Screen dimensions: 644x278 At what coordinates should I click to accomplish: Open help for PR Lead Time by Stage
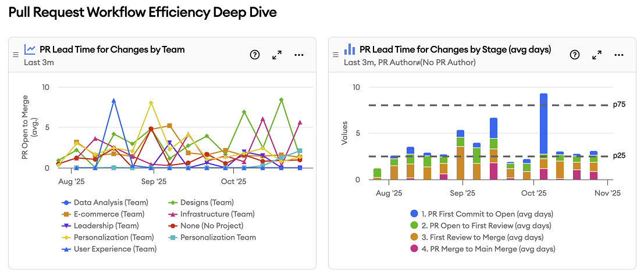pos(574,55)
